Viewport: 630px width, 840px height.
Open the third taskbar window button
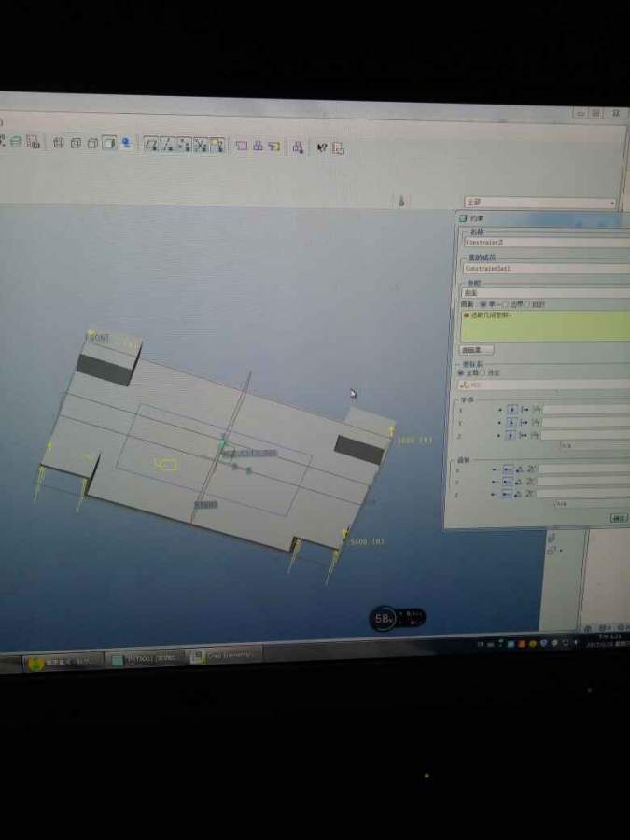224,656
